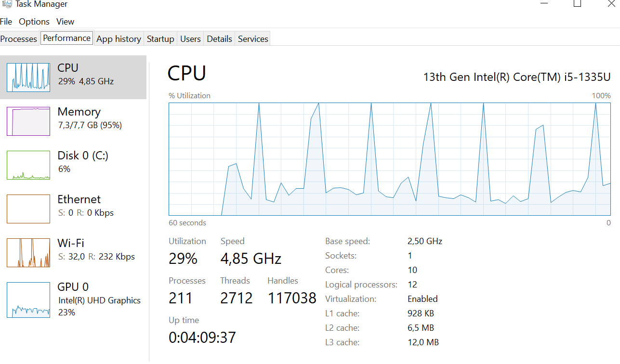
Task: Open the Services tab
Action: pos(253,39)
